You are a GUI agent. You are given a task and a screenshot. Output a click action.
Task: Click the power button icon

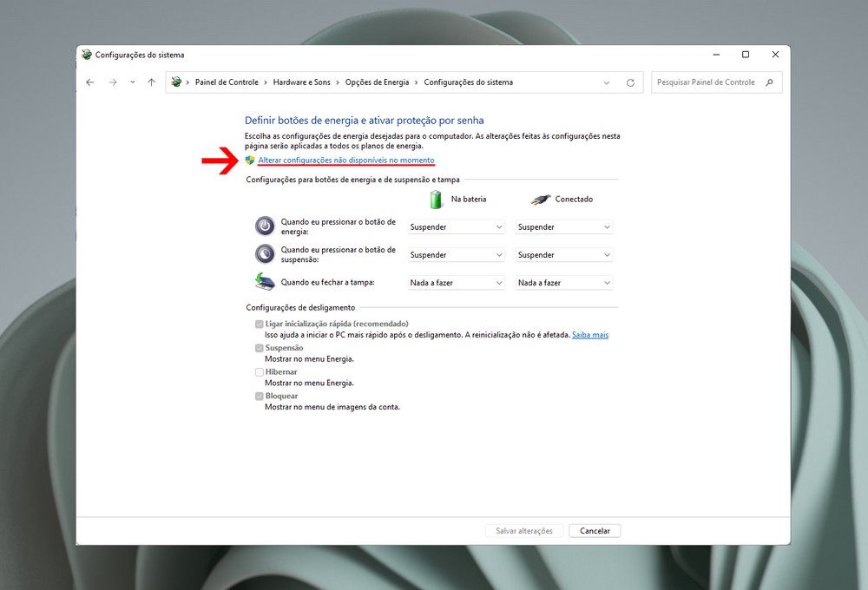[265, 226]
